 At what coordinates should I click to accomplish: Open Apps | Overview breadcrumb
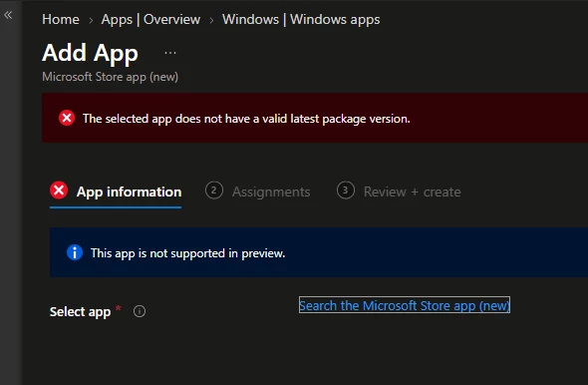[x=150, y=19]
